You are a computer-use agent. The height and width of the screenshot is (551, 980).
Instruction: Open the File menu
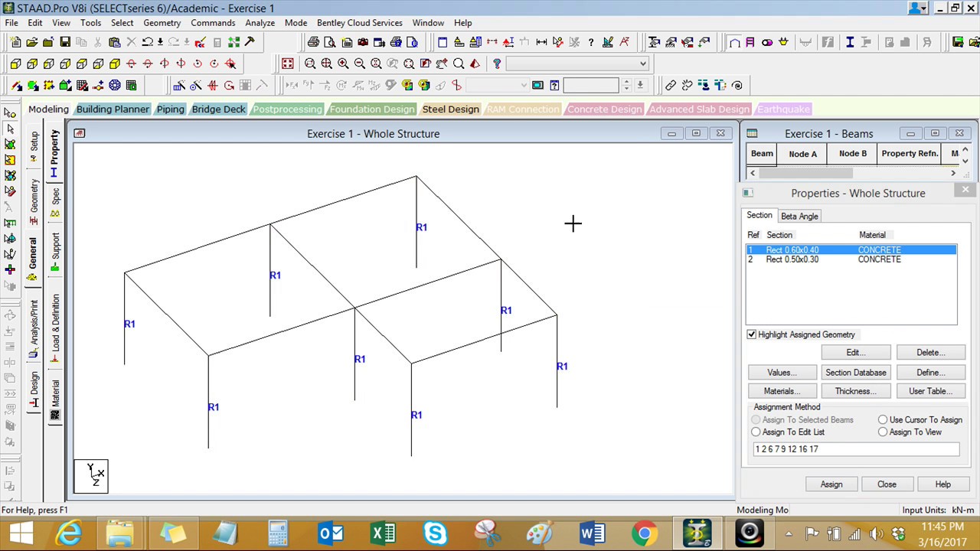(x=12, y=23)
